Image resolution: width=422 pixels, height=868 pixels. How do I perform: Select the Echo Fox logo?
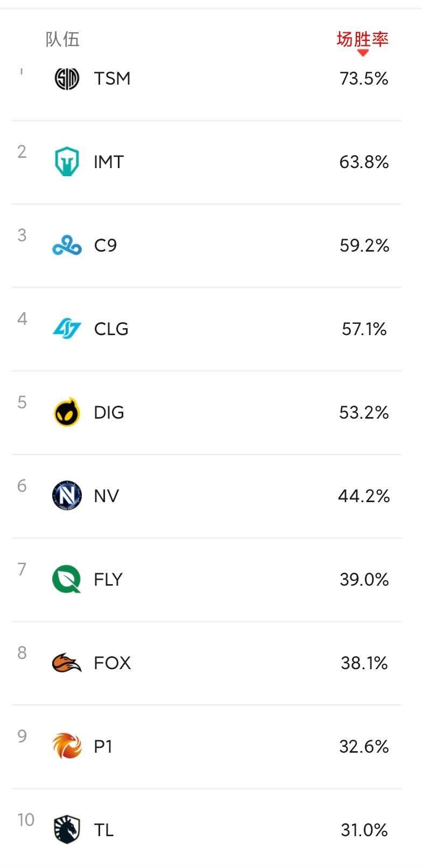[67, 663]
